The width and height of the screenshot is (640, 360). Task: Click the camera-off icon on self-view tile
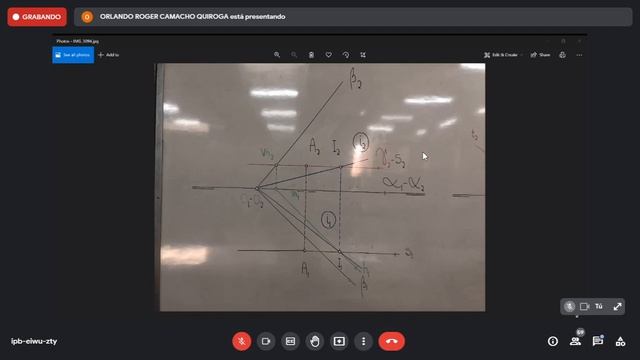pos(584,307)
